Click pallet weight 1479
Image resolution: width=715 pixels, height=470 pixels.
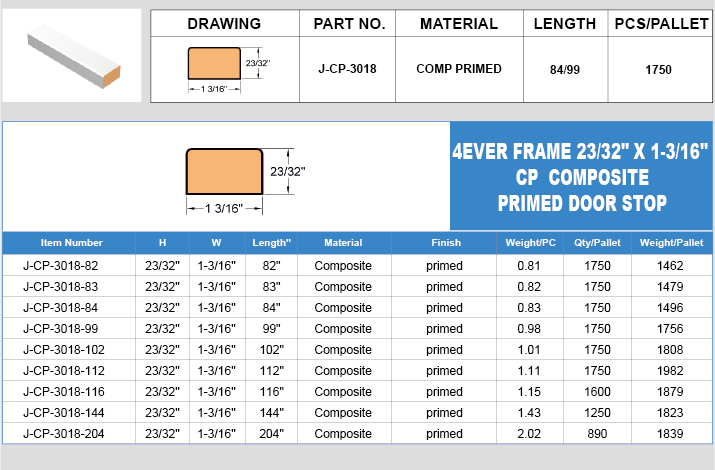[670, 287]
